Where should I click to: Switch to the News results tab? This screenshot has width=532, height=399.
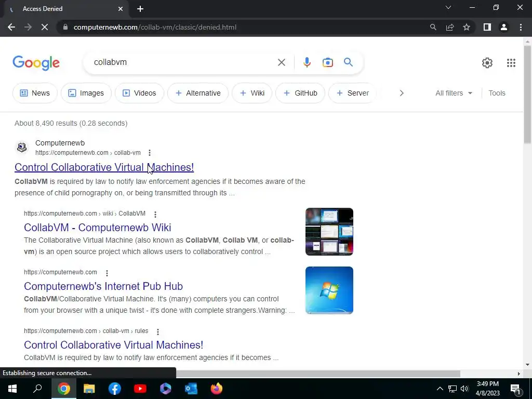[x=35, y=93]
